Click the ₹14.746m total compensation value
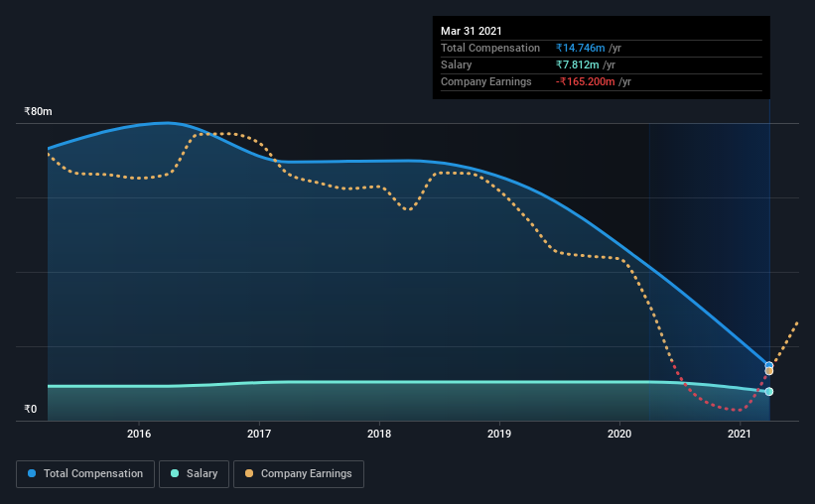Viewport: 815px width, 504px height. pos(580,49)
